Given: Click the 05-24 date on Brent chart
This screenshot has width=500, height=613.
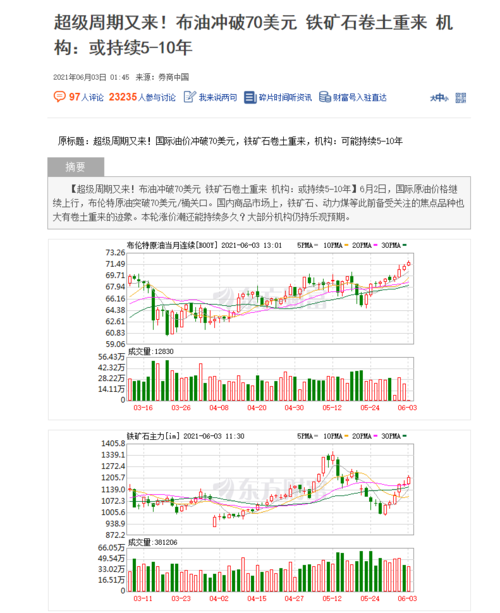Looking at the screenshot, I should [370, 407].
